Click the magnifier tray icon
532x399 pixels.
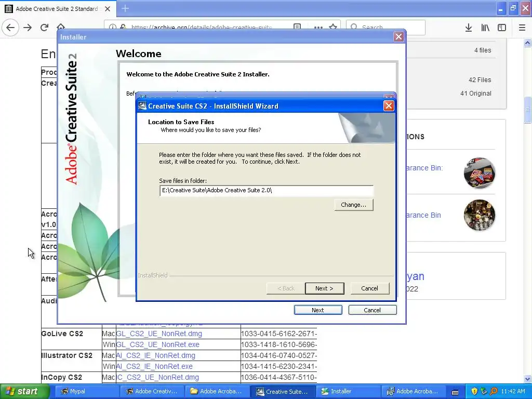(494, 391)
